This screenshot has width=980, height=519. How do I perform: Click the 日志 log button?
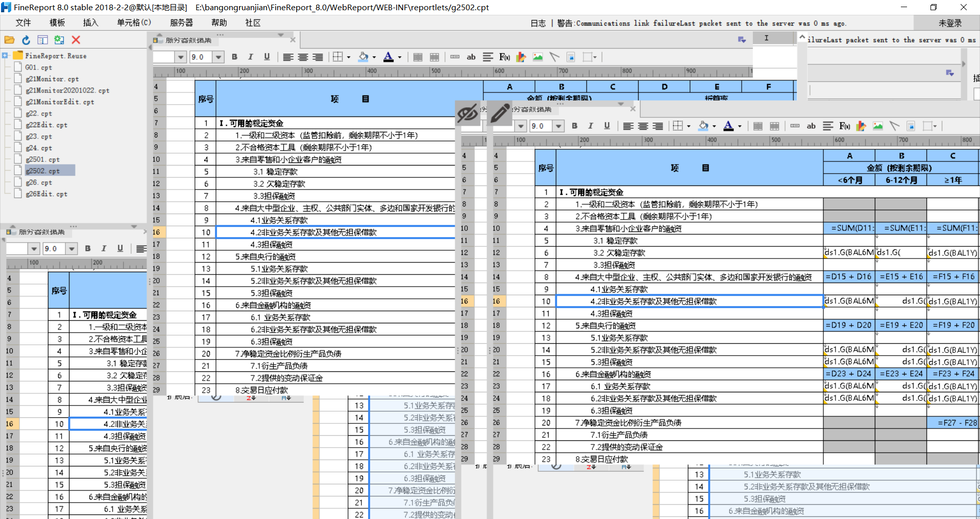click(x=538, y=23)
